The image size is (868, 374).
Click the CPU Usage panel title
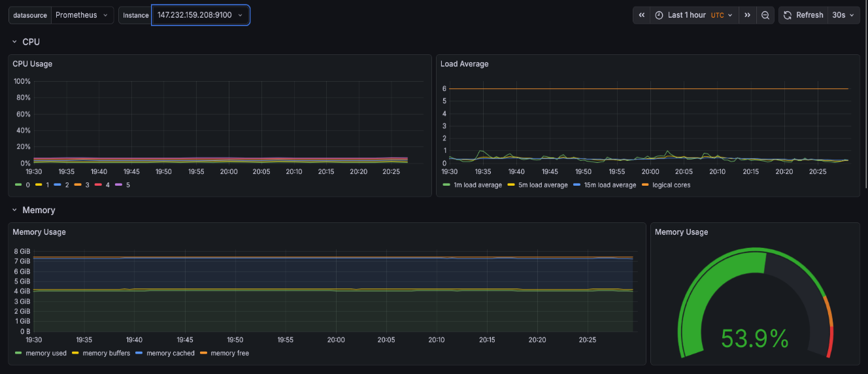[x=33, y=64]
